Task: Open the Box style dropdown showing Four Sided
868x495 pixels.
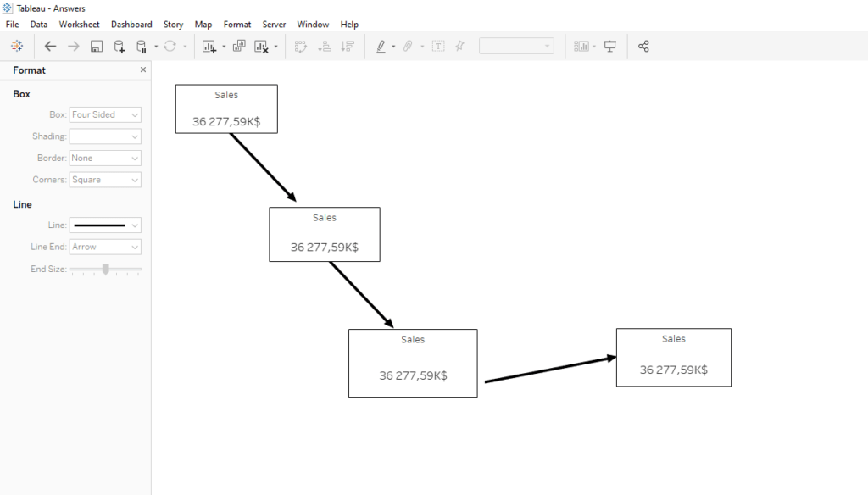Action: (104, 114)
